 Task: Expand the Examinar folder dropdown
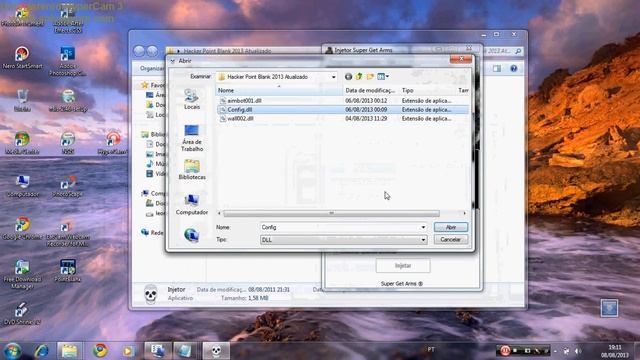[x=333, y=77]
